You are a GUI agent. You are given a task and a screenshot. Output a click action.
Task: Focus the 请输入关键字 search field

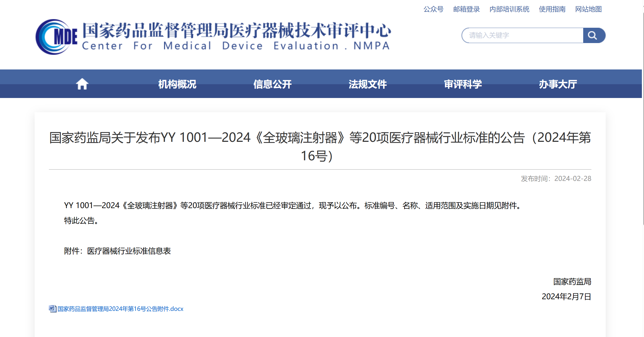point(522,35)
